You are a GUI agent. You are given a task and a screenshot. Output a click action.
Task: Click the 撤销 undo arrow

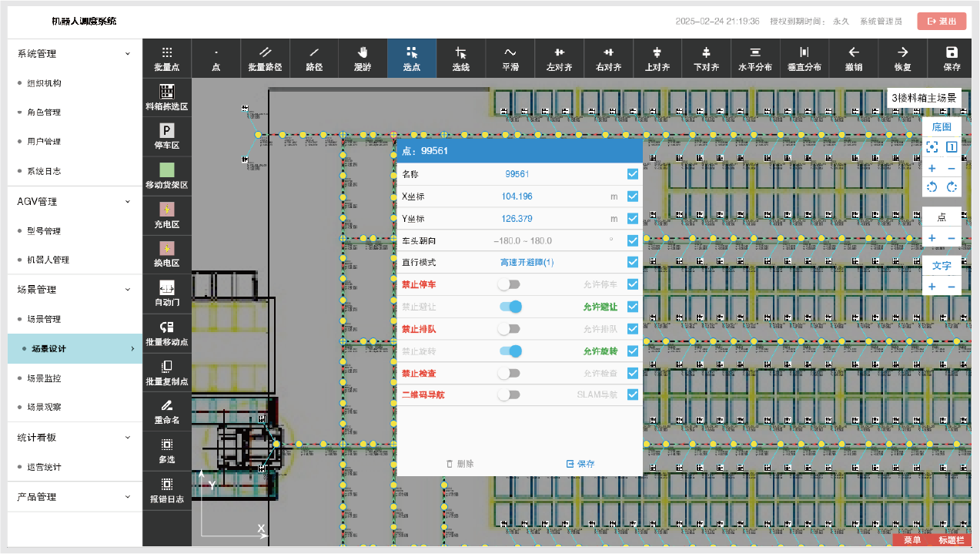[x=853, y=59]
